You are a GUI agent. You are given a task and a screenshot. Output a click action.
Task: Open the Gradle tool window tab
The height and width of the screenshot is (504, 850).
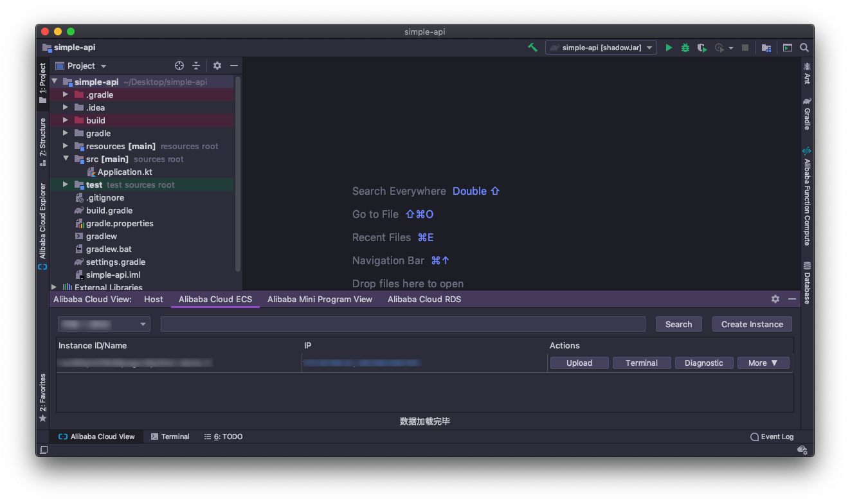[807, 114]
